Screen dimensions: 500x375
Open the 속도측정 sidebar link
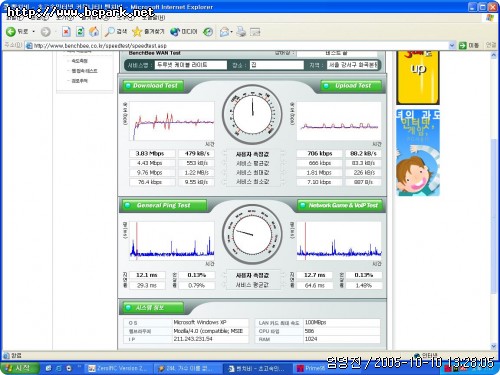[79, 61]
